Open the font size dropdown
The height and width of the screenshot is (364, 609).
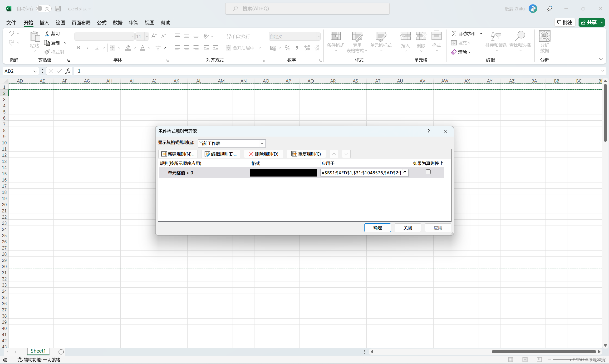(x=147, y=36)
